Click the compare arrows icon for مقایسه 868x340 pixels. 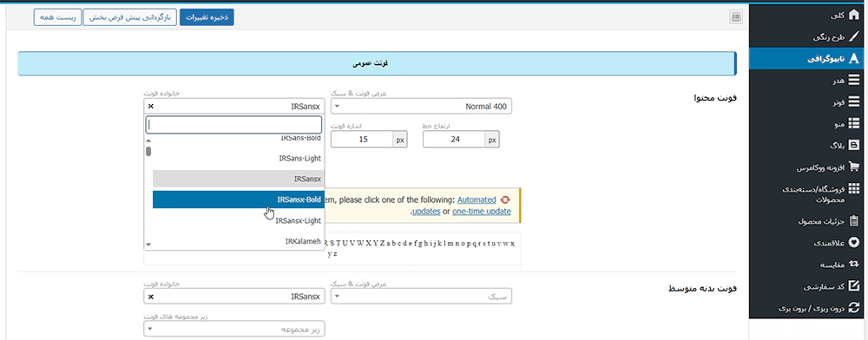853,265
